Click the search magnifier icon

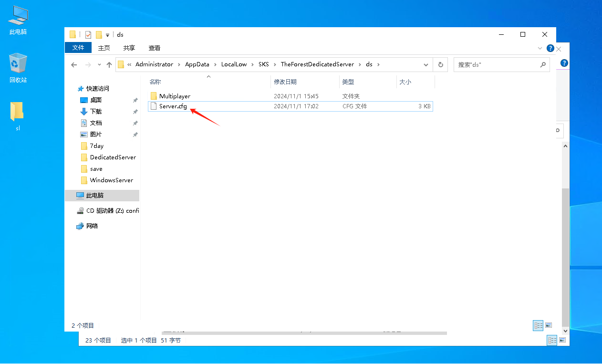543,64
